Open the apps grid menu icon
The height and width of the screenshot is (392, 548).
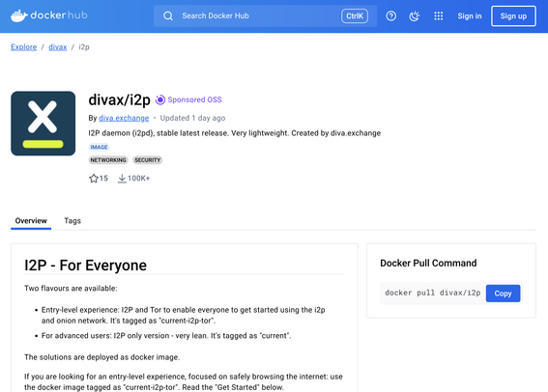tap(438, 16)
